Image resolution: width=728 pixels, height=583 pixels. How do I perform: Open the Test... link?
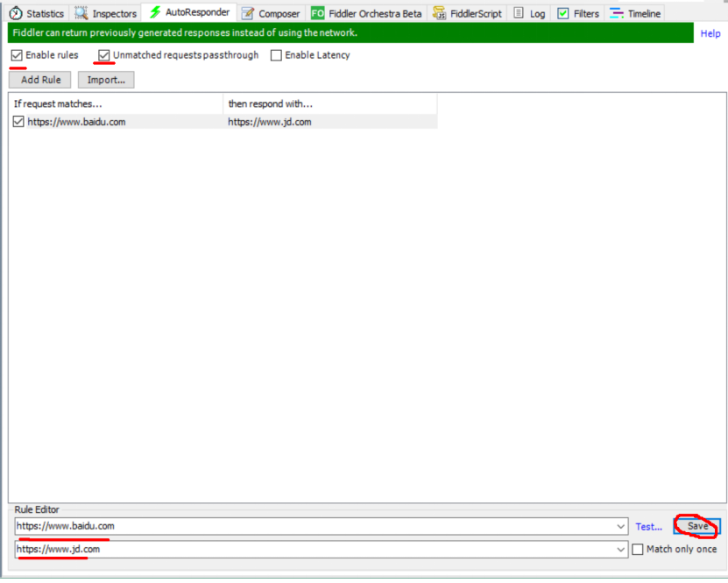click(648, 527)
